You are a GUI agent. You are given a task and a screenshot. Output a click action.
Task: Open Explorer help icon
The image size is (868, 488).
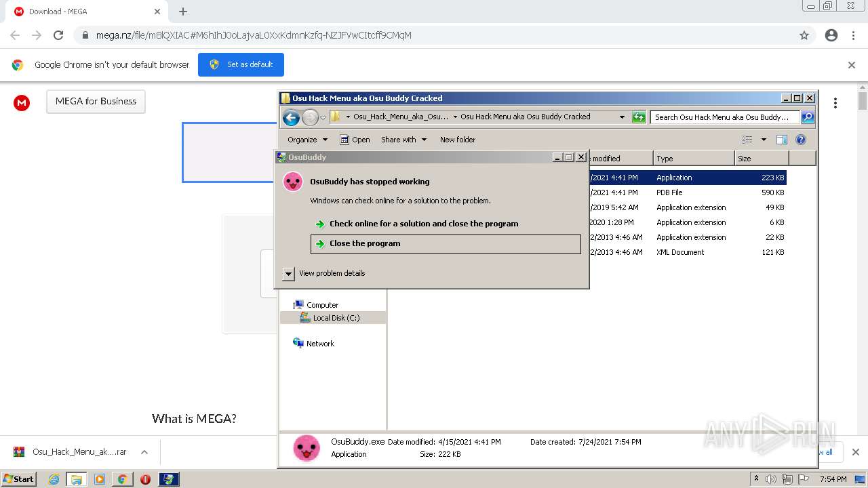click(801, 140)
